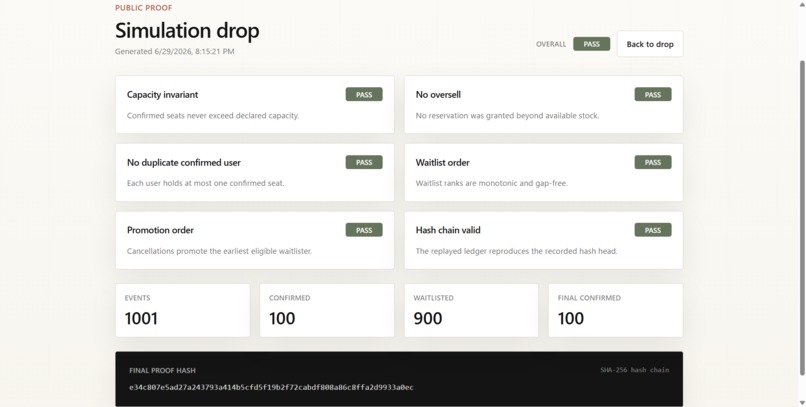806x407 pixels.
Task: Click the OVERALL PASS badge
Action: (x=592, y=44)
